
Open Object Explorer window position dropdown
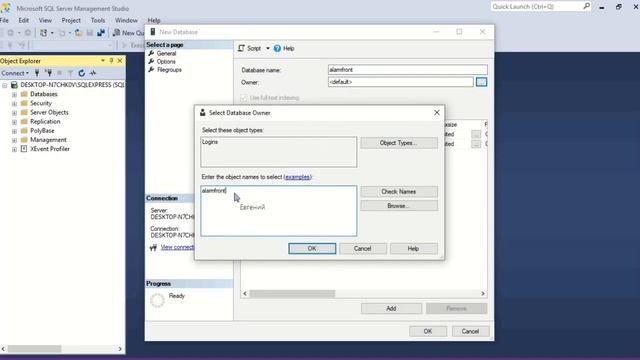103,61
